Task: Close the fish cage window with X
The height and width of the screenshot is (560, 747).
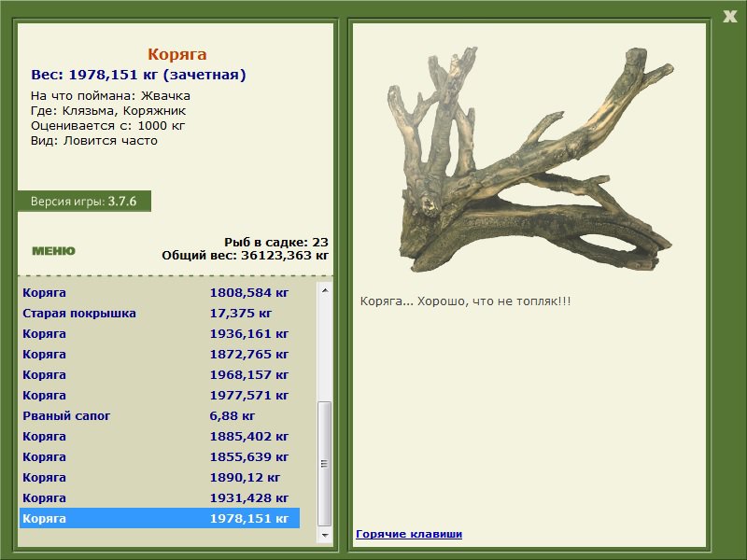Action: (x=730, y=16)
